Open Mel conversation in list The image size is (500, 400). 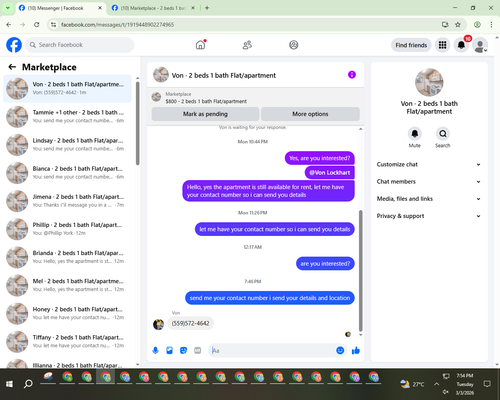[67, 285]
